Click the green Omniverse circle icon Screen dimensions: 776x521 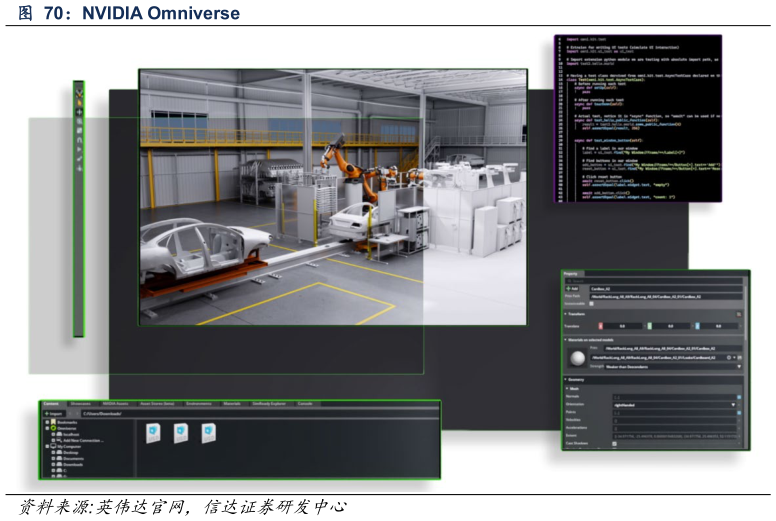53,428
